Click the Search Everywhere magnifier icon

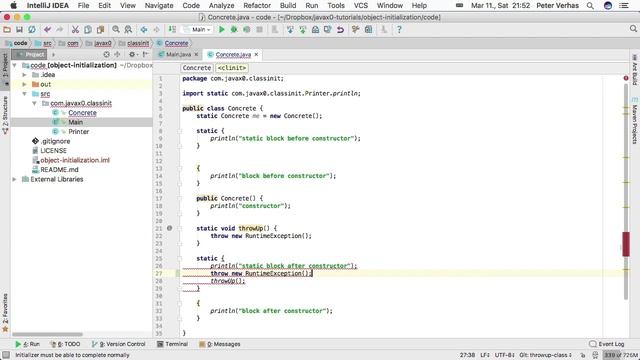point(633,29)
